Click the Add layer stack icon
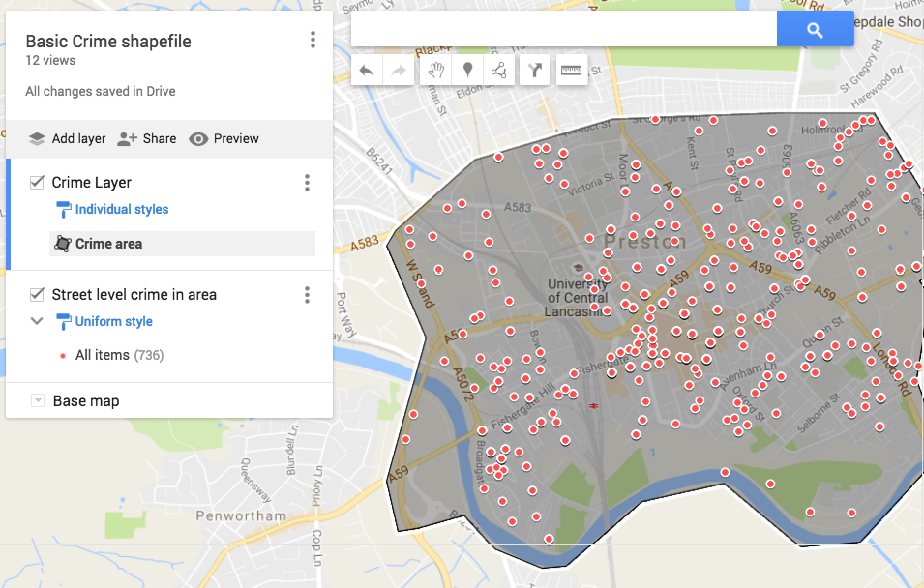 point(37,139)
